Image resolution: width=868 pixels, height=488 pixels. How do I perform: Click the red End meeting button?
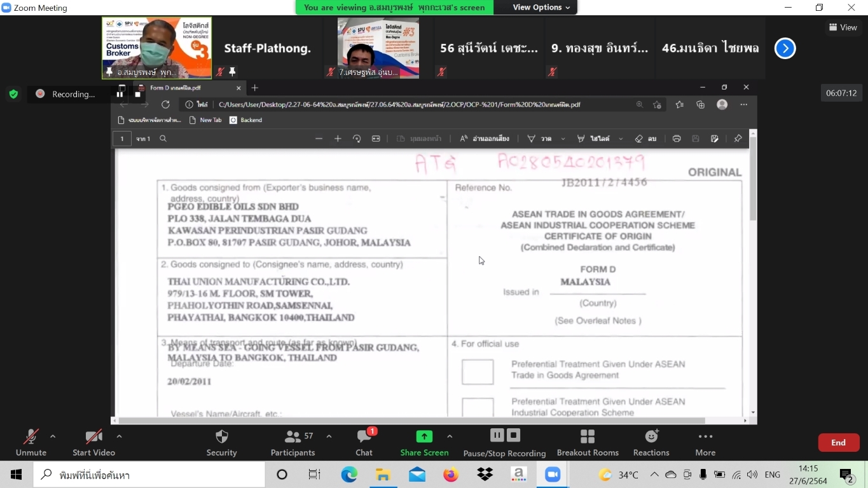[x=839, y=442]
